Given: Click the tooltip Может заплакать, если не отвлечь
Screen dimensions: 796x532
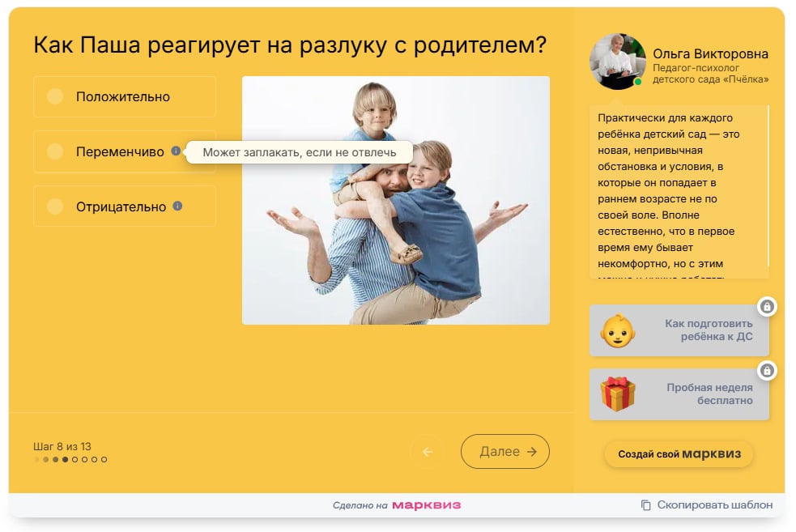Looking at the screenshot, I should (x=300, y=152).
